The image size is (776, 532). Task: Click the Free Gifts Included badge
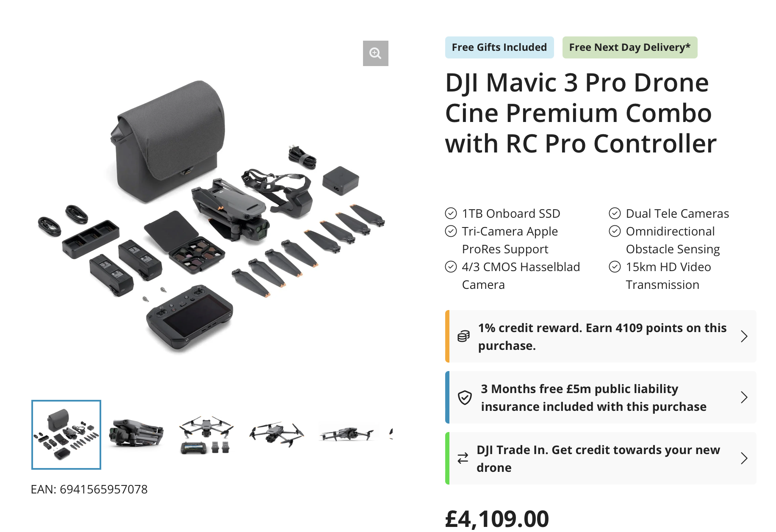point(499,47)
